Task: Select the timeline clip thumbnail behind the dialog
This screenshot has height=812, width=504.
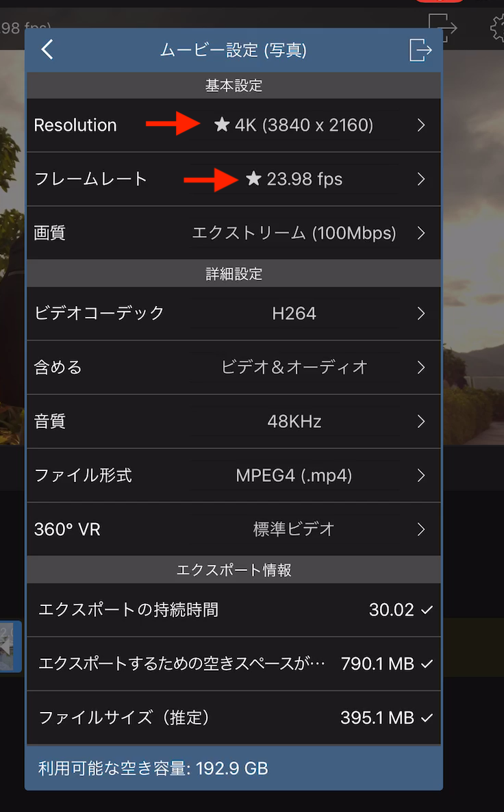Action: coord(10,646)
